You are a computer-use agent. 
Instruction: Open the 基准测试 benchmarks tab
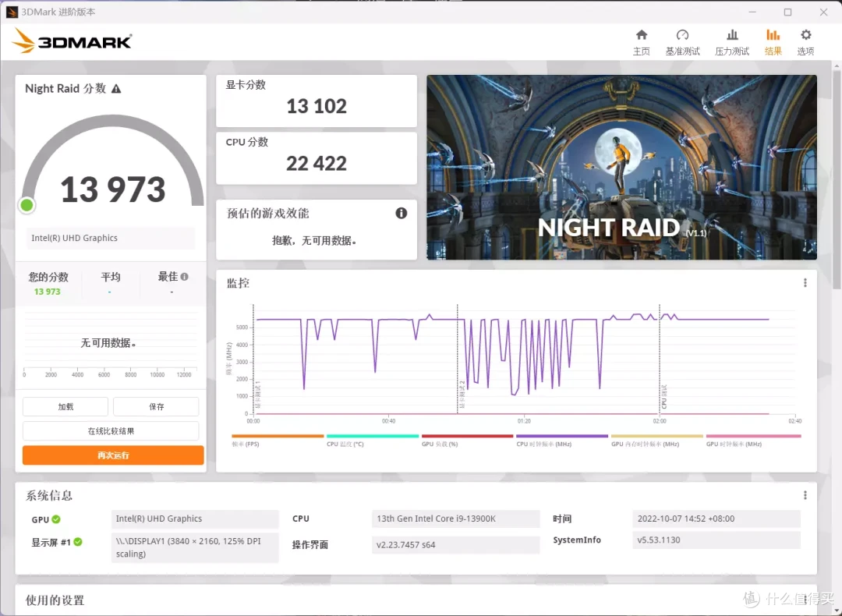[x=682, y=42]
